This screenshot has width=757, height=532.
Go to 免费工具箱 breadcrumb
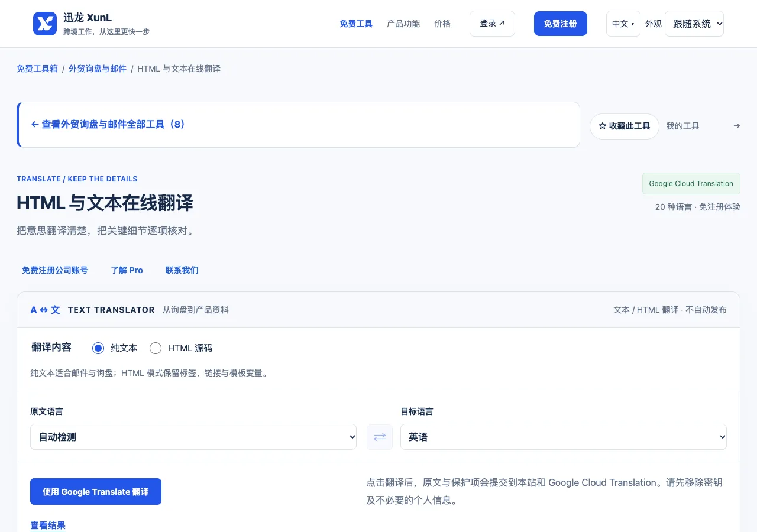37,69
